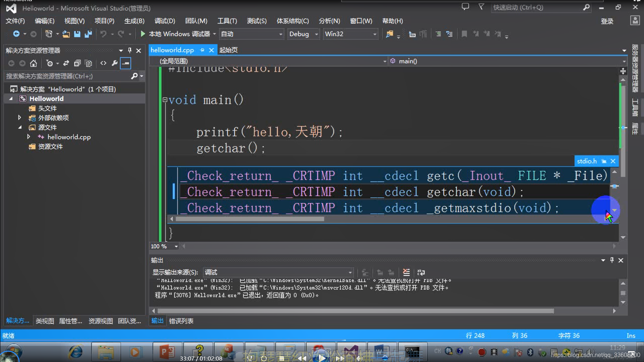This screenshot has width=644, height=362.
Task: Switch to the 资源视图 tab
Action: pos(101,321)
